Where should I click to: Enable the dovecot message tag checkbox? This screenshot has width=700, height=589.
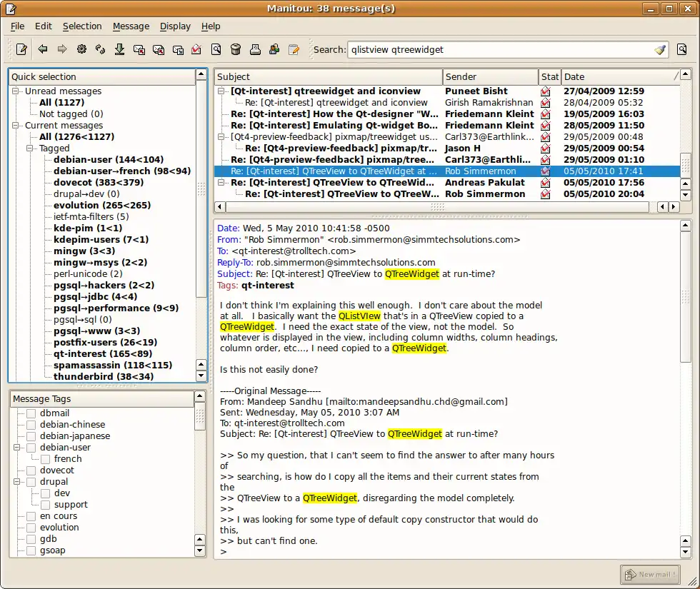pyautogui.click(x=31, y=470)
